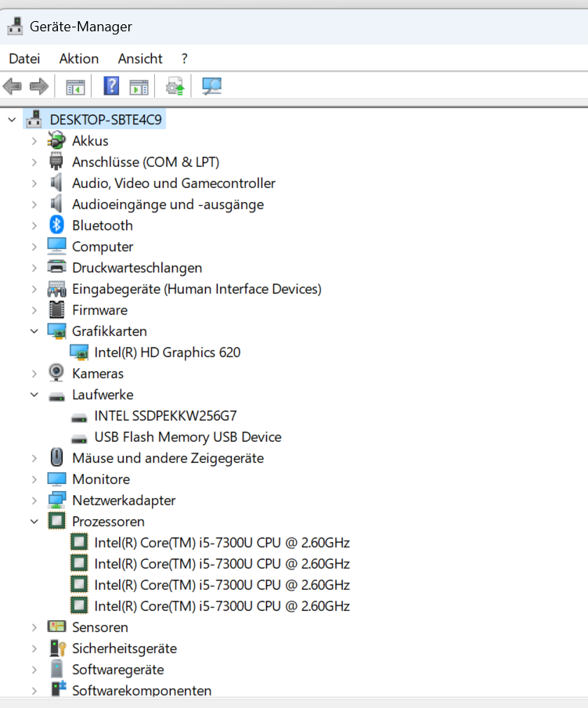This screenshot has width=588, height=708.
Task: Expand the Netzwerkadapter category
Action: [x=34, y=500]
